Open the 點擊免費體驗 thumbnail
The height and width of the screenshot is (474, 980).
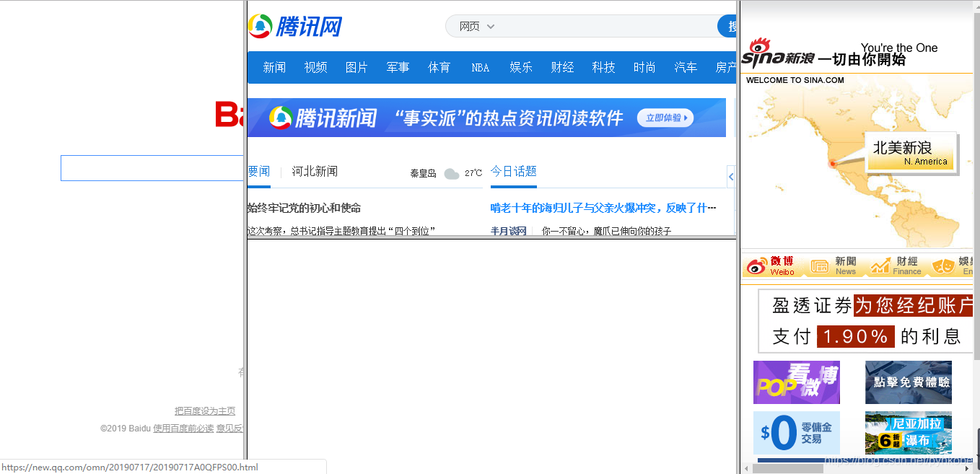pos(909,382)
